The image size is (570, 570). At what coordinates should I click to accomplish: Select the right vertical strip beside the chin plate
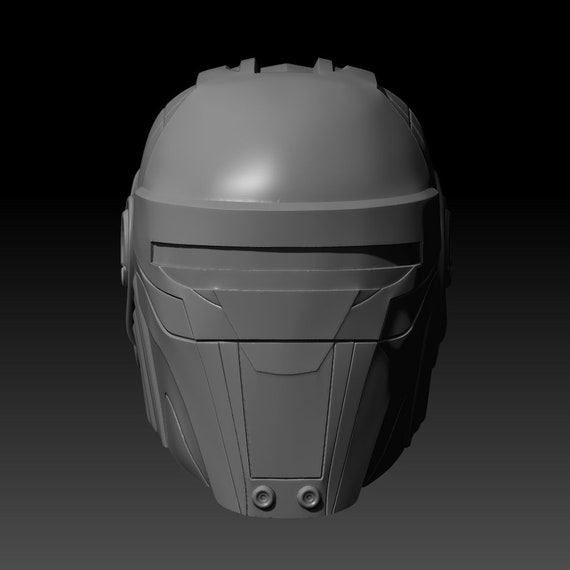340,425
